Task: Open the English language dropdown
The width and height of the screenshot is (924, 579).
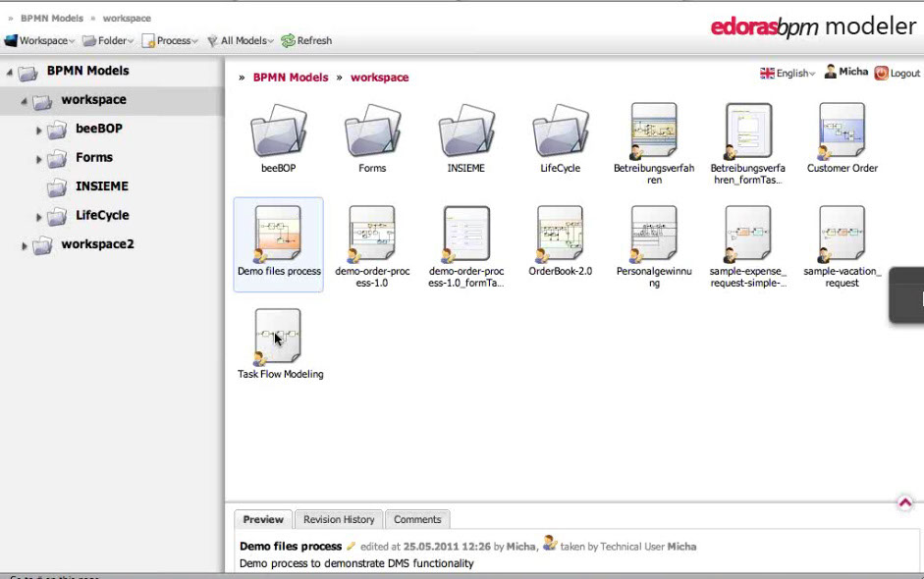Action: pyautogui.click(x=788, y=73)
